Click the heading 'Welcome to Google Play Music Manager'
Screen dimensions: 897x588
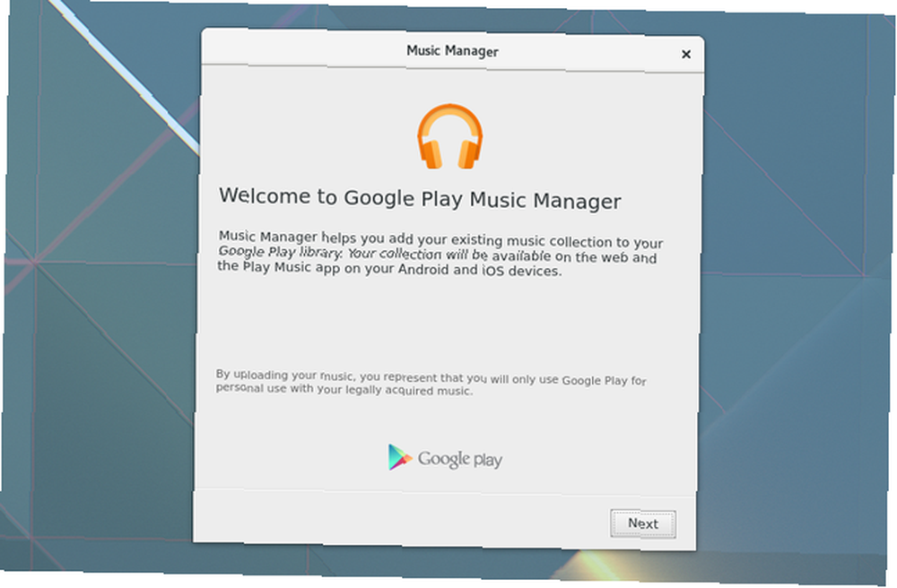point(420,198)
